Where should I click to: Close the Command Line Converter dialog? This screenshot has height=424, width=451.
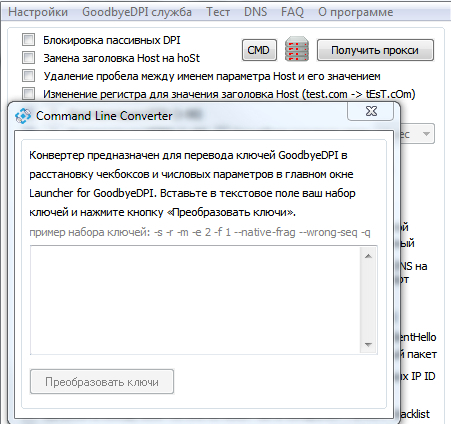pyautogui.click(x=371, y=111)
